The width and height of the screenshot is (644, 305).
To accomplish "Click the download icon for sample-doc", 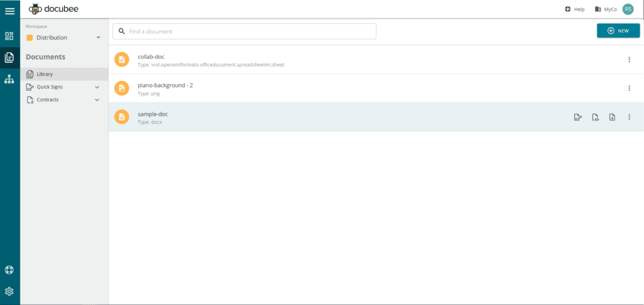I will point(612,117).
